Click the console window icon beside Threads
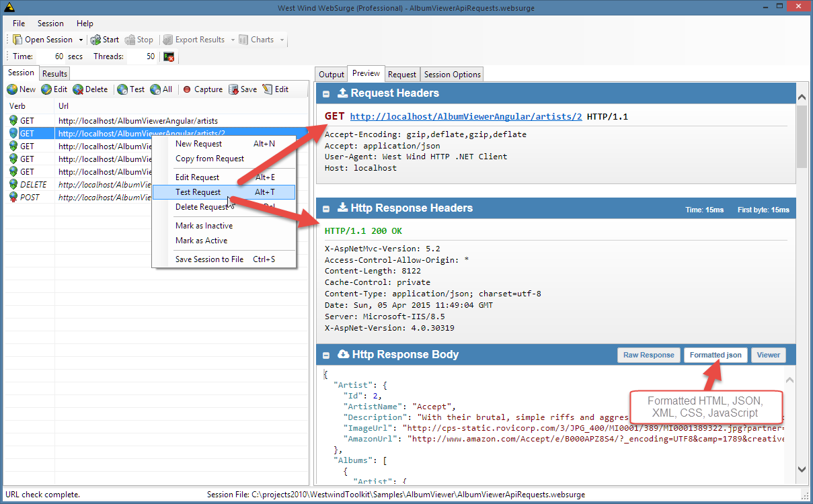Screen dimensions: 813x504 [169, 57]
